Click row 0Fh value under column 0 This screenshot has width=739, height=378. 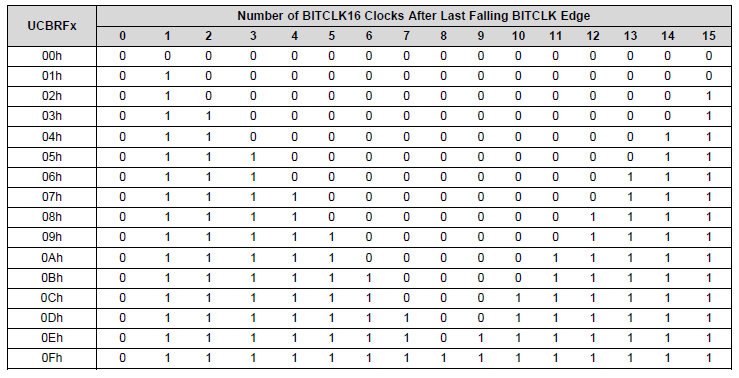(x=123, y=358)
